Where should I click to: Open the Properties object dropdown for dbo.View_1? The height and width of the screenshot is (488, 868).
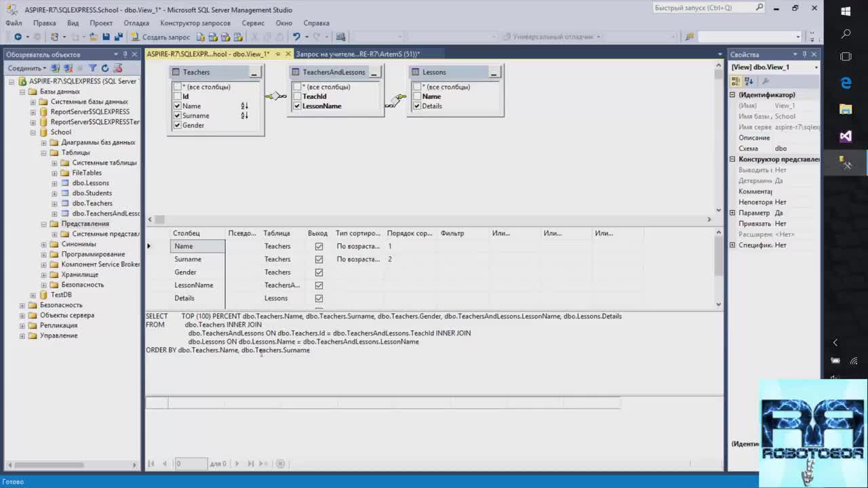point(816,67)
